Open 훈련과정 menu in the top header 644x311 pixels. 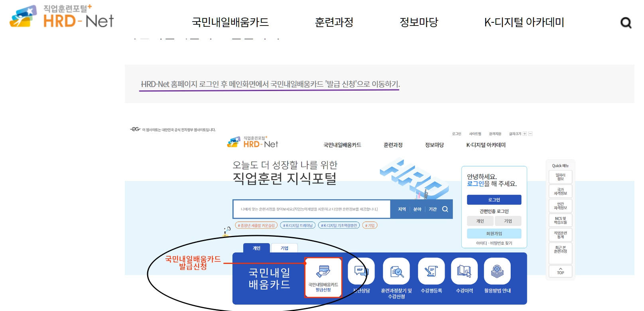pos(334,22)
